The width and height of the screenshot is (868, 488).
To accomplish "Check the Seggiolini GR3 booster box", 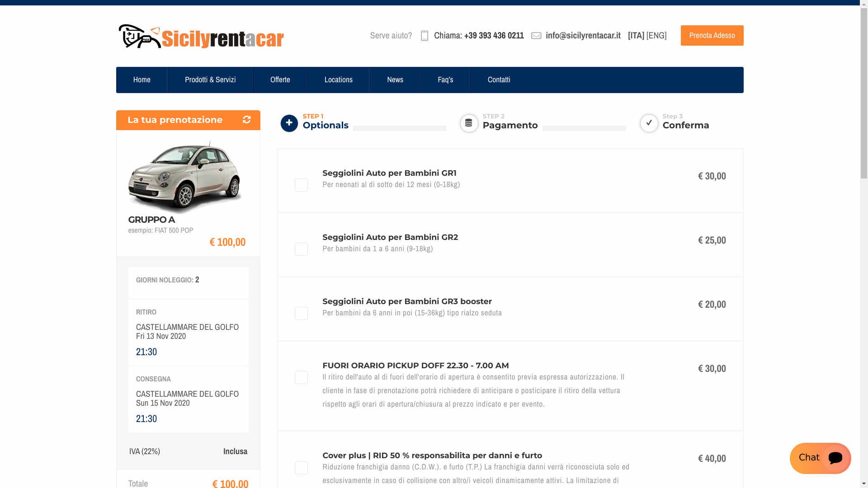I will point(301,313).
